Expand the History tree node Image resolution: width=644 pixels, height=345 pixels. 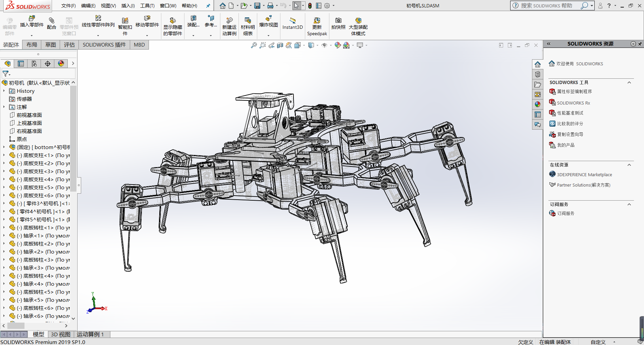click(4, 91)
